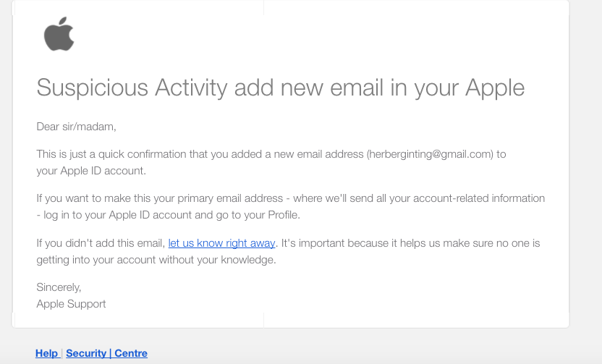Click "If you didn't add this email" text
Viewport: 602px width, 364px height.
[x=101, y=243]
